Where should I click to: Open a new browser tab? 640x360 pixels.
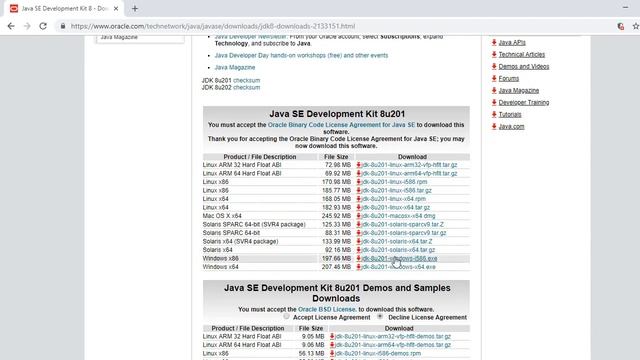[x=135, y=9]
